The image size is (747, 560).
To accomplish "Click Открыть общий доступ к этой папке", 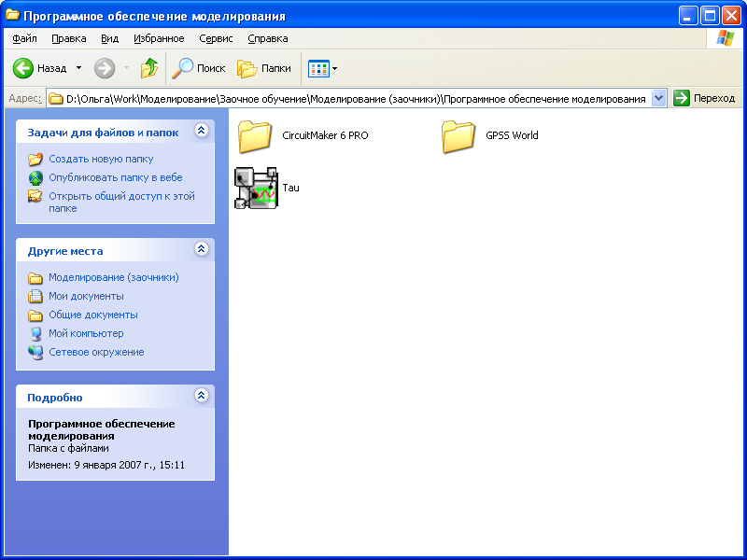I will [121, 202].
